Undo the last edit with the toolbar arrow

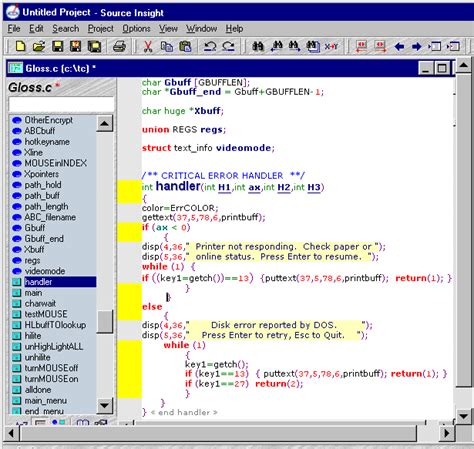click(210, 46)
